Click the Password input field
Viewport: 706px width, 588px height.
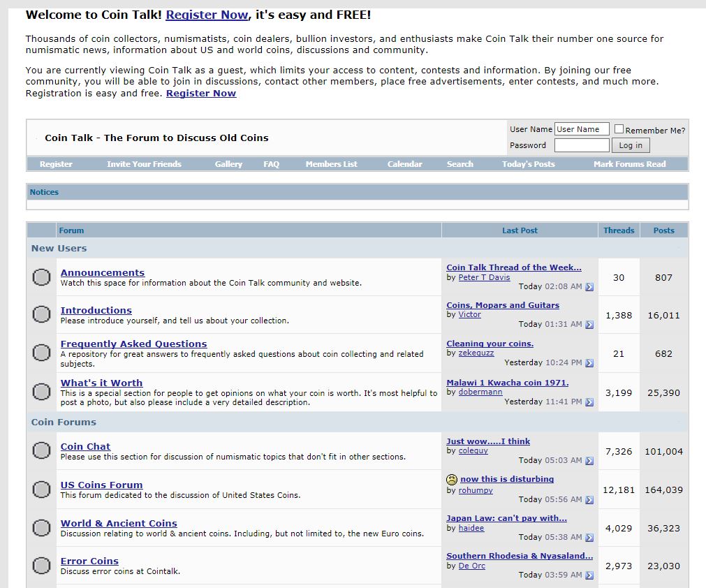(582, 145)
